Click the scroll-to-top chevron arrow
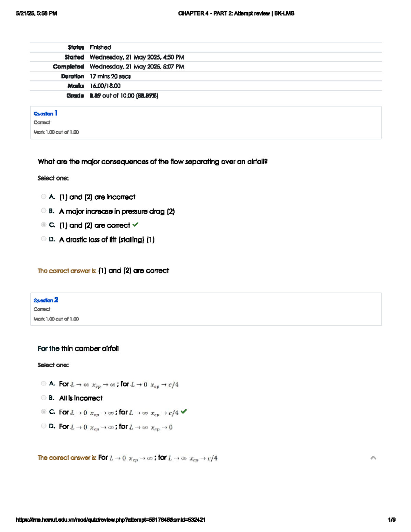 (373, 458)
